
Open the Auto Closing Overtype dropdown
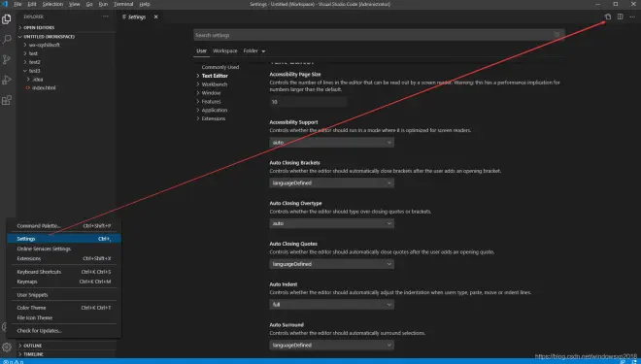coord(331,223)
